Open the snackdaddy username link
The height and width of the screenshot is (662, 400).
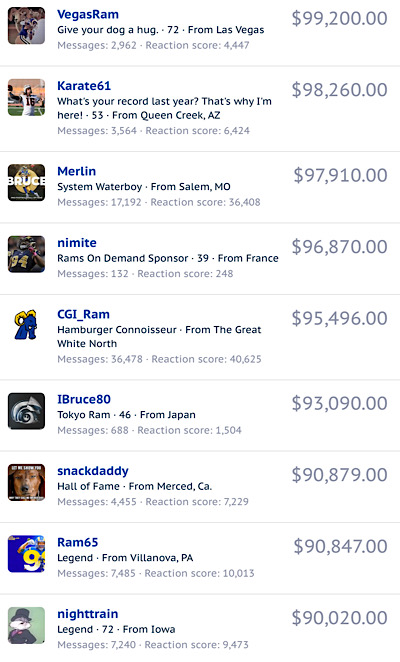point(93,471)
